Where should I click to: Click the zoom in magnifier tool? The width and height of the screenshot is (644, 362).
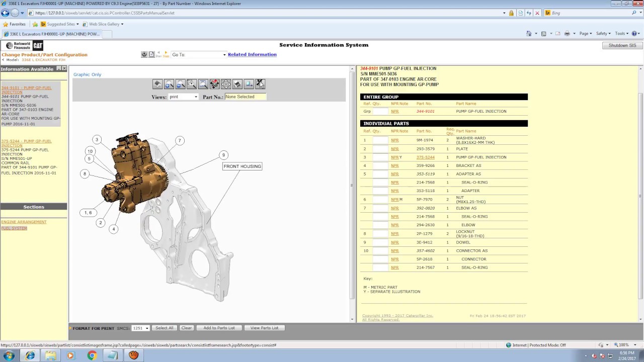tap(169, 84)
